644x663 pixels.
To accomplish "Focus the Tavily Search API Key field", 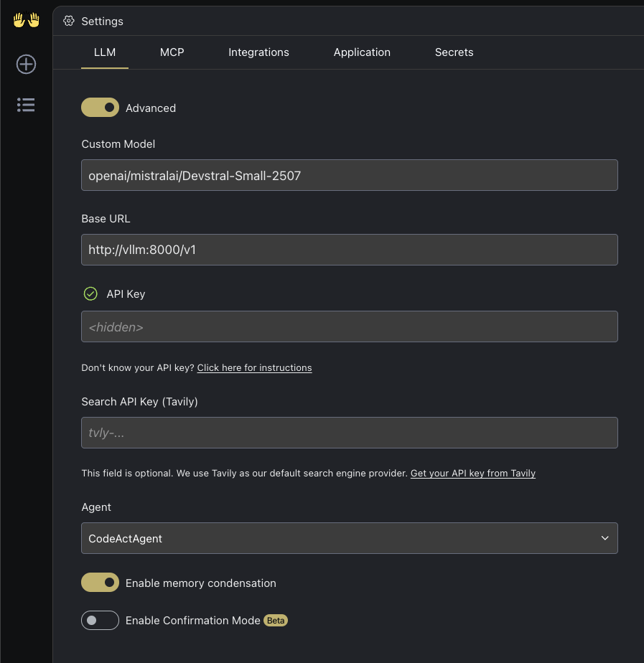I will [349, 433].
